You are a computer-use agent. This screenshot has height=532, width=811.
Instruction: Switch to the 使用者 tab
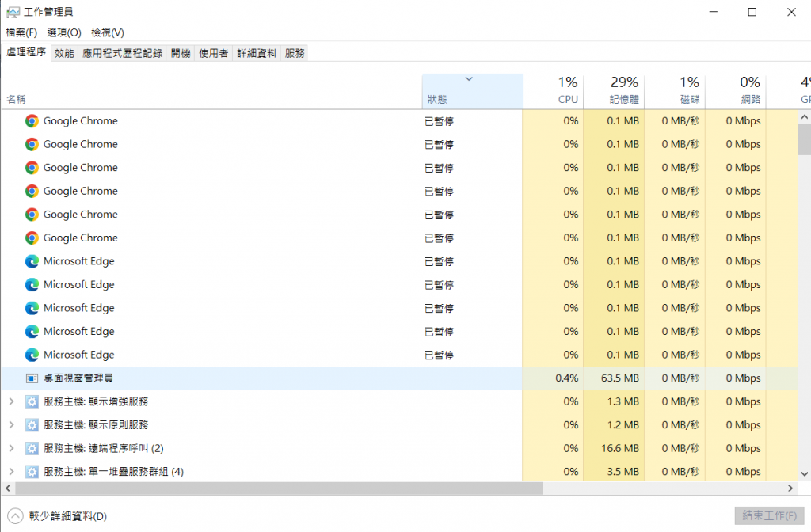[x=214, y=53]
